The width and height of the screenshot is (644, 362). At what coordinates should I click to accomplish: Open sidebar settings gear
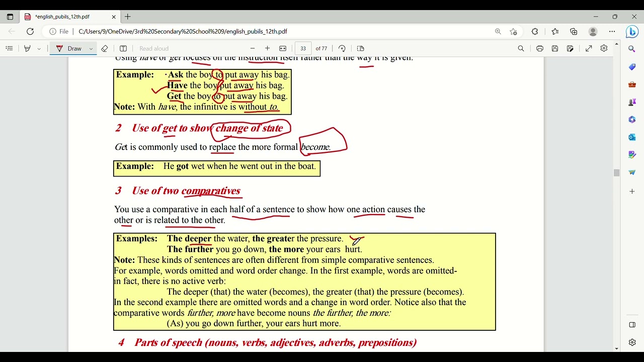coord(632,342)
